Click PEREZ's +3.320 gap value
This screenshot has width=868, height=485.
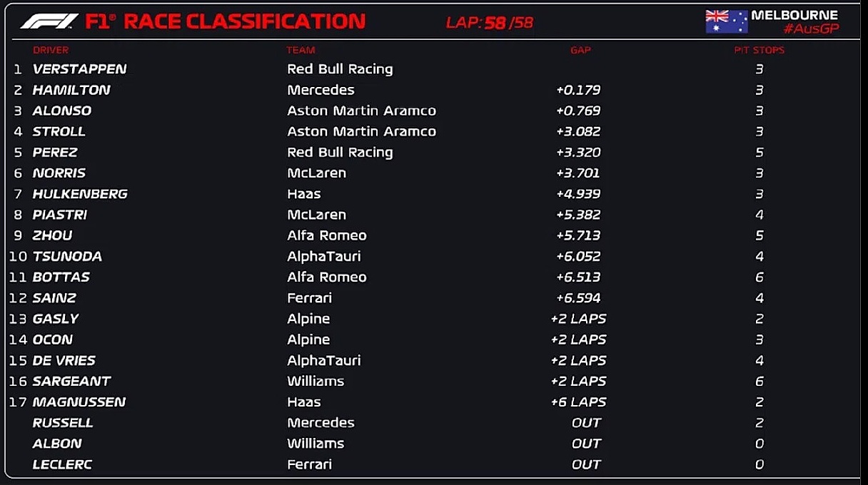(x=578, y=152)
